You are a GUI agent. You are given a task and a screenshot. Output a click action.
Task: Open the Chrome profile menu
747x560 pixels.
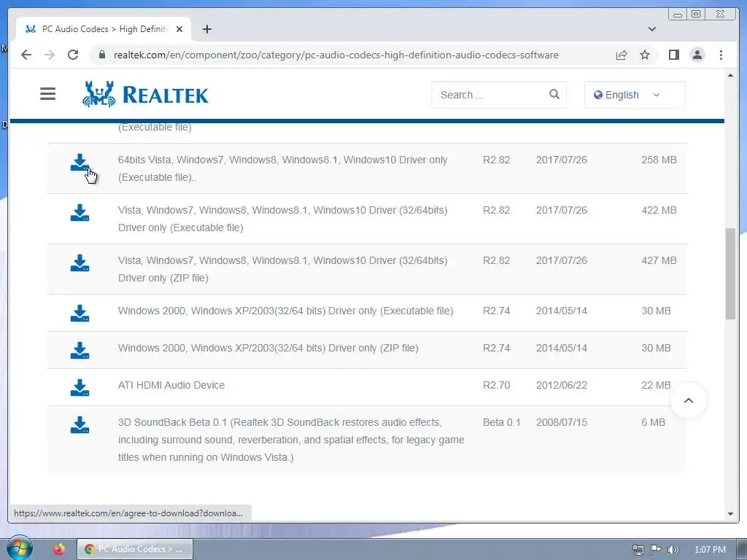click(697, 55)
